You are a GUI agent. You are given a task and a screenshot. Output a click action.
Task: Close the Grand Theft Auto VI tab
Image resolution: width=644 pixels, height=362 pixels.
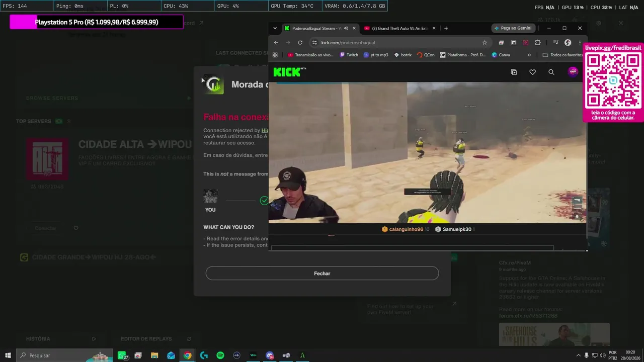pos(434,28)
